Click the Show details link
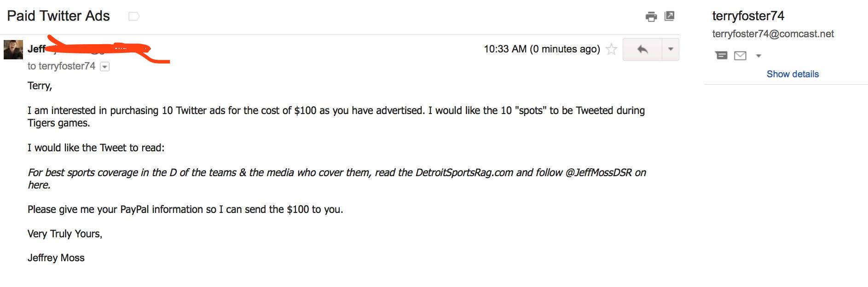Screen dimensions: 868x287 (793, 74)
